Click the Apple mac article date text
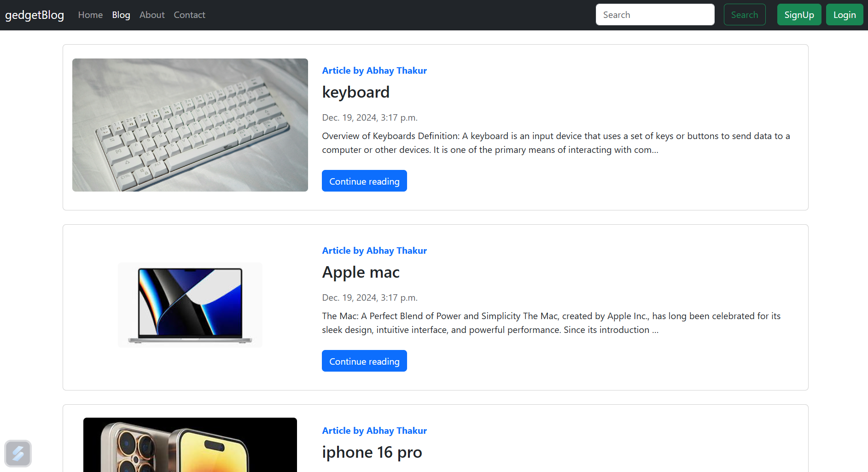 (x=370, y=297)
